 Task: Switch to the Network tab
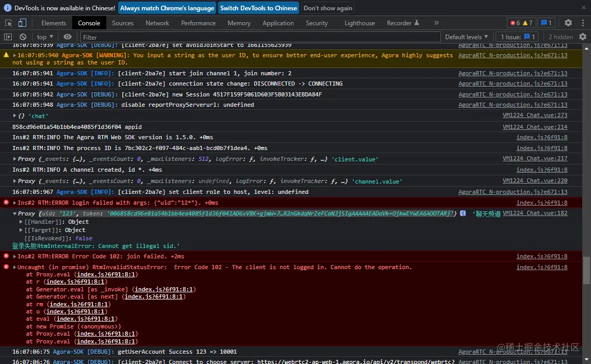tap(157, 23)
